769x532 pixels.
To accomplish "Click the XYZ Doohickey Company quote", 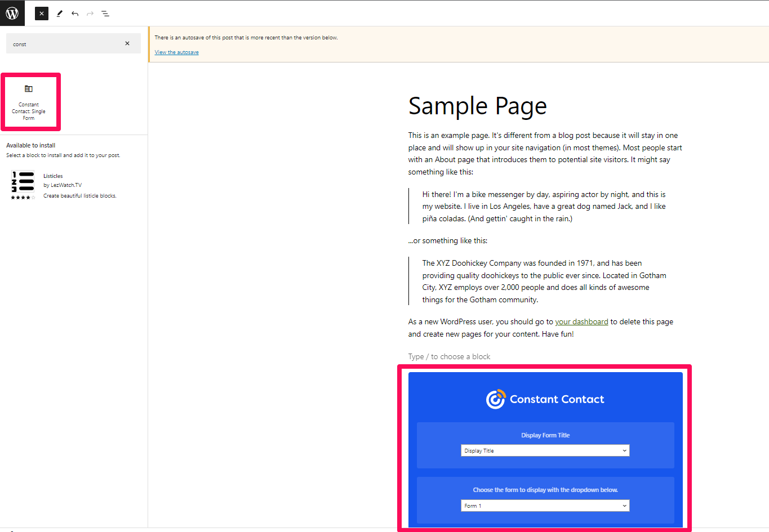I will click(x=544, y=281).
